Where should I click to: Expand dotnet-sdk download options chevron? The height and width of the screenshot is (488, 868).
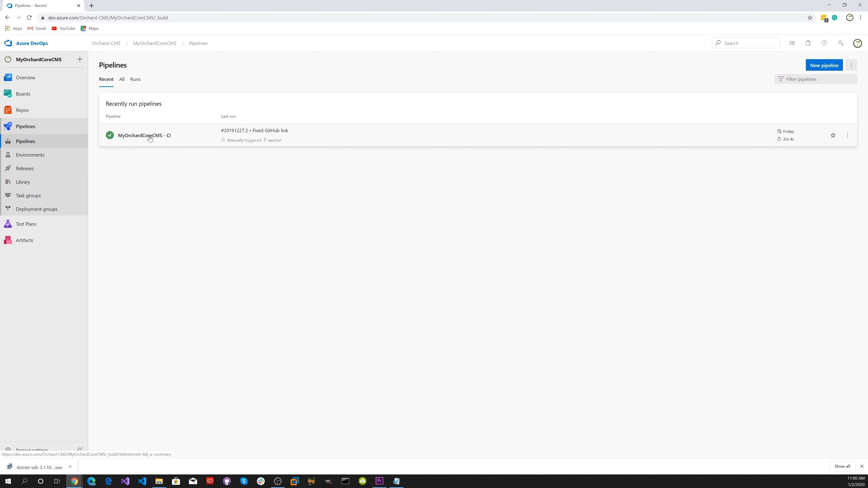(70, 467)
